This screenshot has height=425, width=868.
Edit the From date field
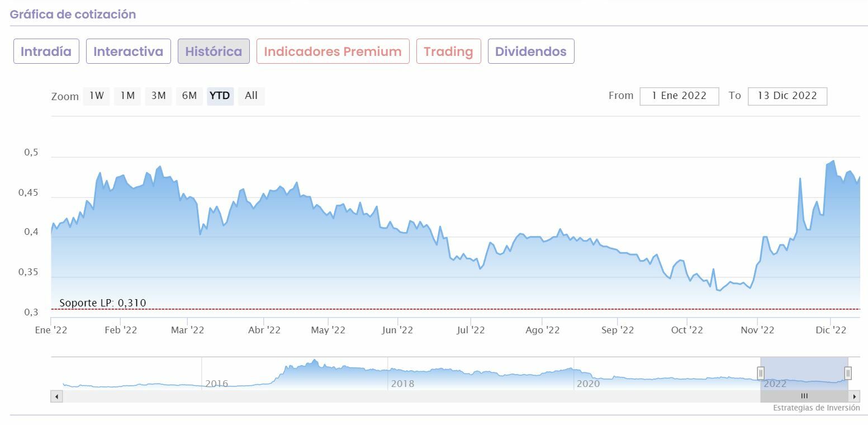[x=679, y=96]
